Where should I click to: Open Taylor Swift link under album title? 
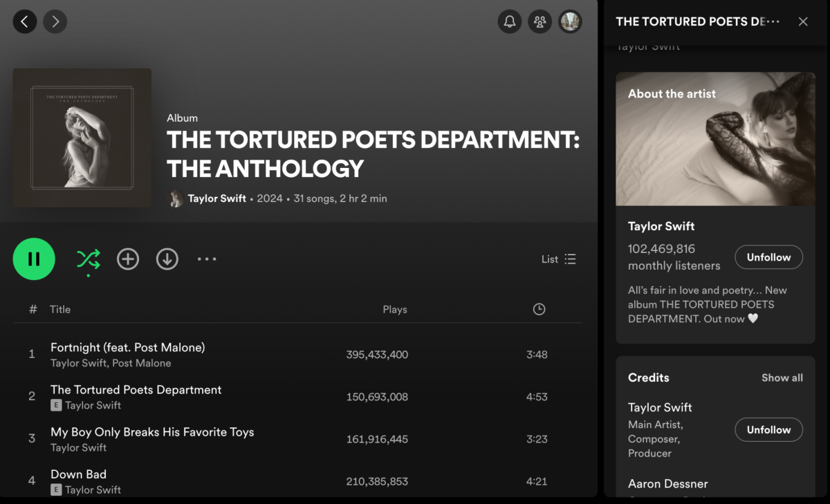click(x=217, y=198)
